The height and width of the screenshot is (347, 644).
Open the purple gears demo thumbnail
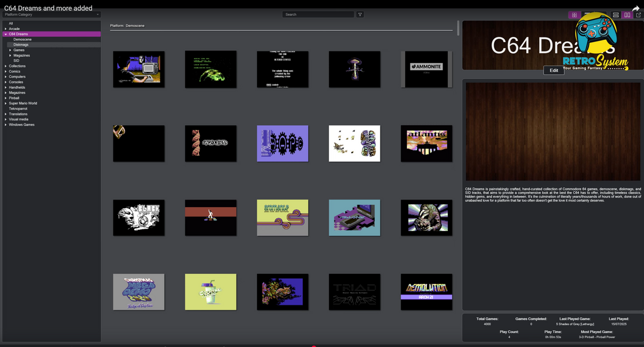pos(283,143)
